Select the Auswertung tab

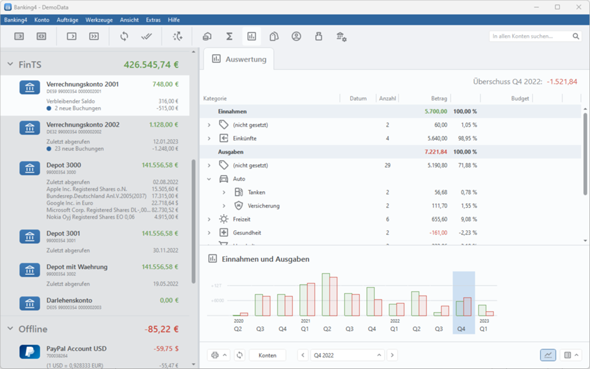pyautogui.click(x=239, y=59)
